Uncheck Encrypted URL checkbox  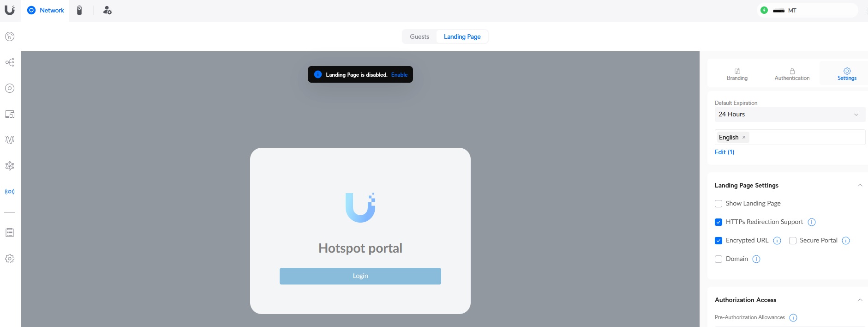click(718, 241)
